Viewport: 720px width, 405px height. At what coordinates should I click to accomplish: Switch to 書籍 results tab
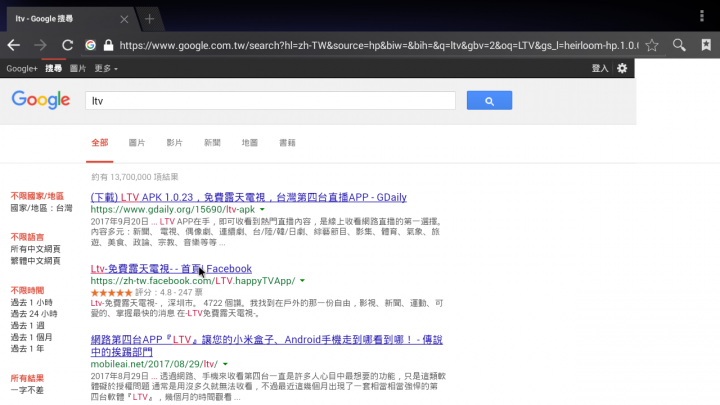coord(287,143)
